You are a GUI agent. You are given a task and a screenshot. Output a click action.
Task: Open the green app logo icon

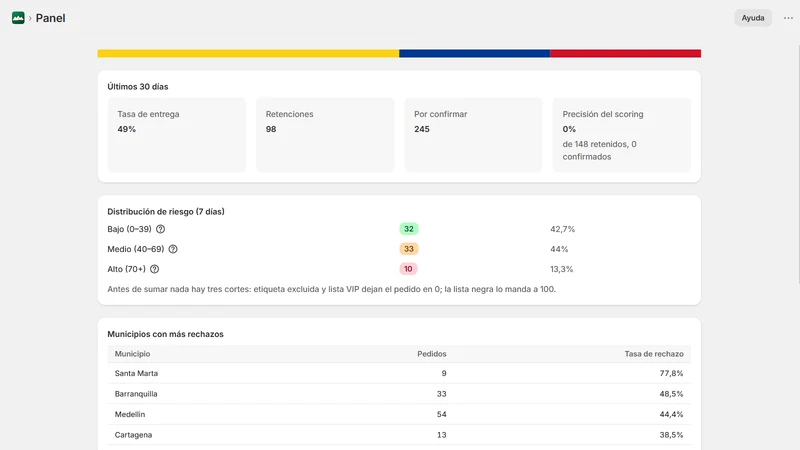pos(18,18)
